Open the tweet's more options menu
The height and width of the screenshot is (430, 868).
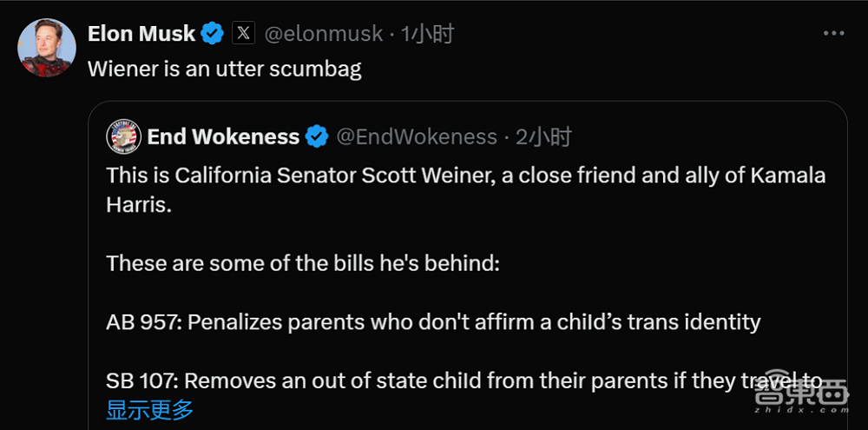[833, 33]
